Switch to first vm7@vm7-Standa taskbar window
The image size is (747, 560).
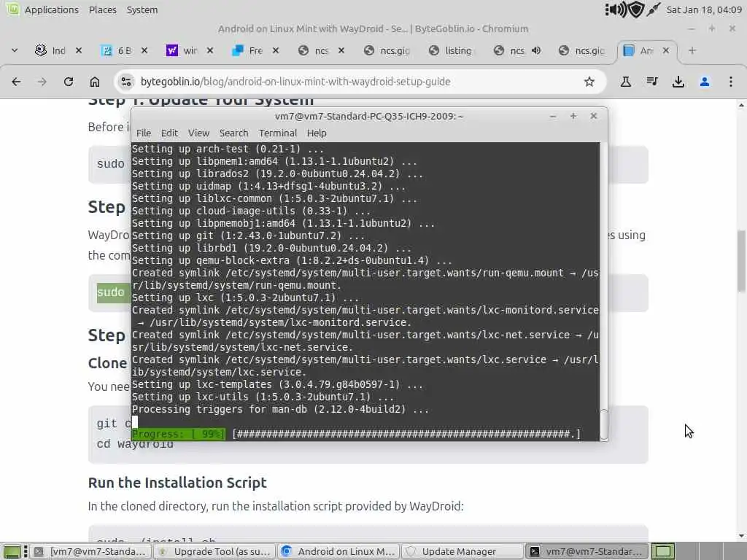92,551
